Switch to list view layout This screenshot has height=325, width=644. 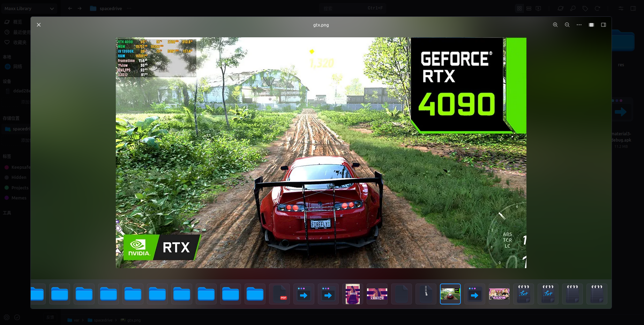[529, 8]
